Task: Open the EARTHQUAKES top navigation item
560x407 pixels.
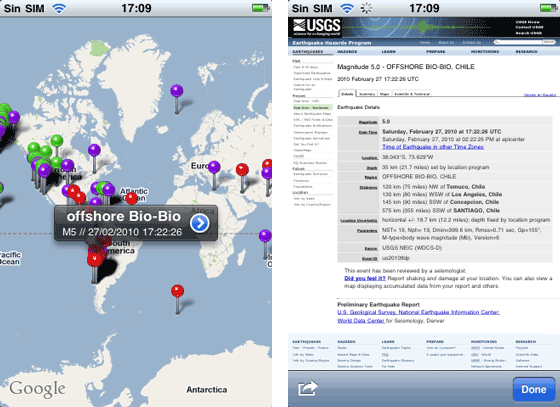Action: [x=308, y=52]
